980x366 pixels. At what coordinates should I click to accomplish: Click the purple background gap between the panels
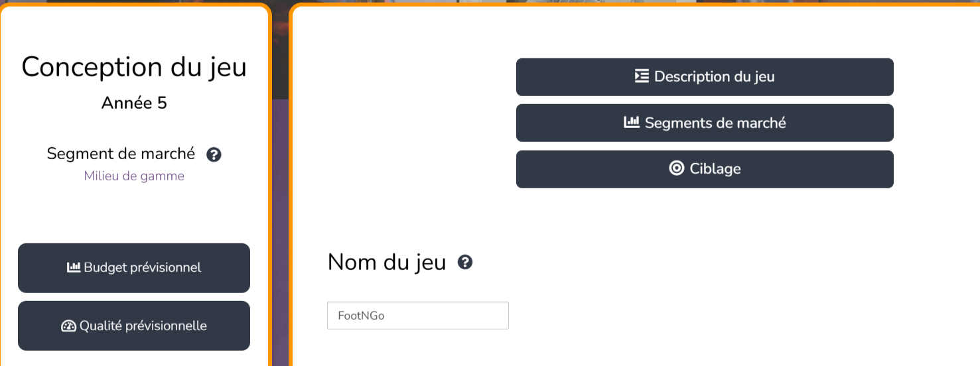pos(281,232)
